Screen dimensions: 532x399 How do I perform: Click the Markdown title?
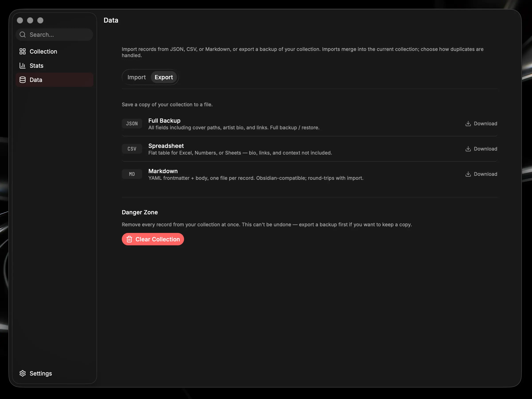[x=163, y=171]
